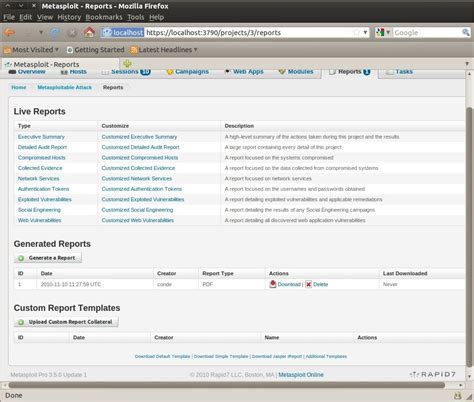This screenshot has width=474, height=402.
Task: Open the list all tabs dropdown
Action: (x=467, y=63)
